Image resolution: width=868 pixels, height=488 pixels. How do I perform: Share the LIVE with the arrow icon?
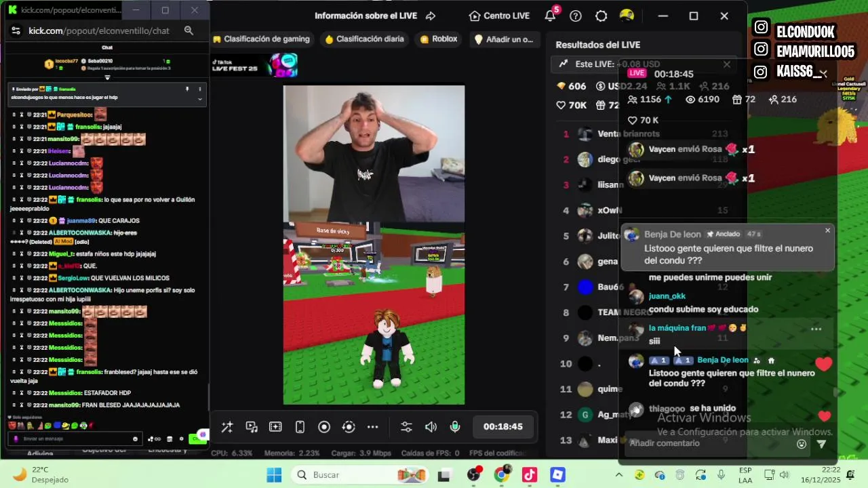click(431, 16)
